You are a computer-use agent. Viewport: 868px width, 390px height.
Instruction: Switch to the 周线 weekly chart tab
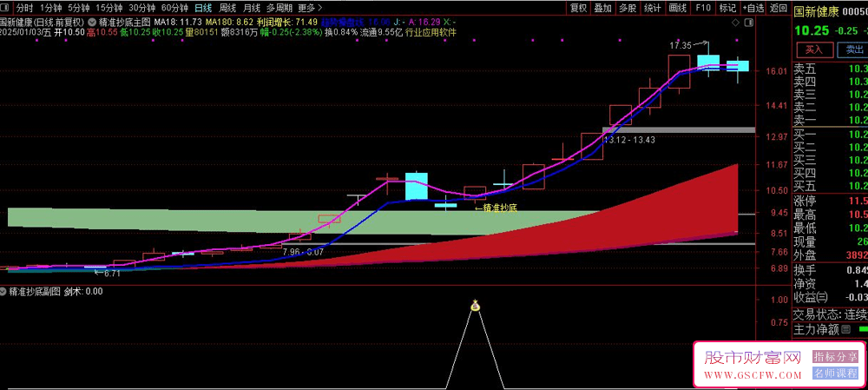pyautogui.click(x=228, y=8)
